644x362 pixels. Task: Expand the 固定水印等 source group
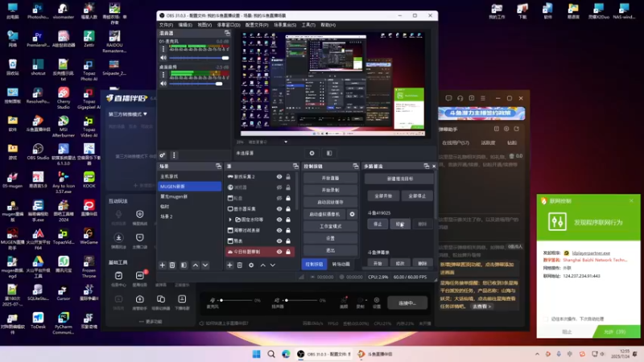[230, 220]
